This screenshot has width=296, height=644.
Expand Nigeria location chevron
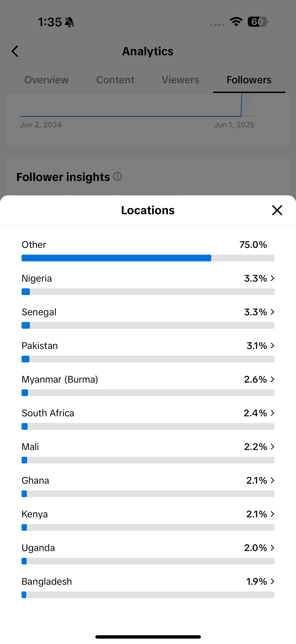point(272,278)
